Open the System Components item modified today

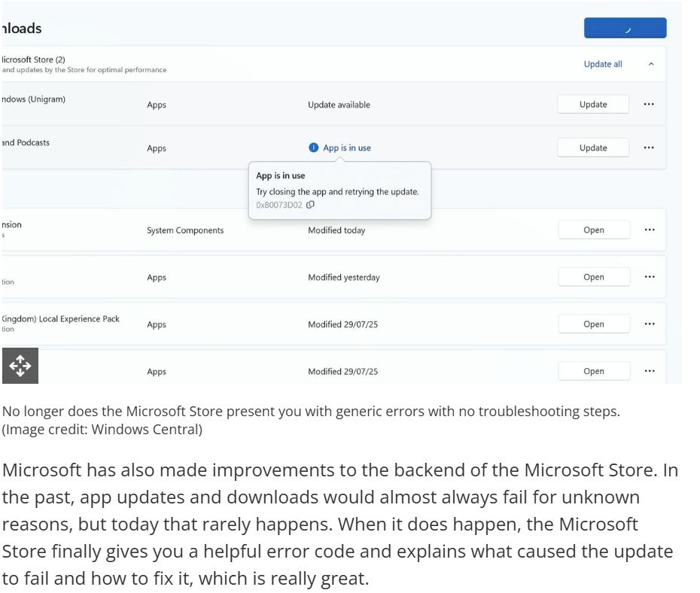pyautogui.click(x=594, y=230)
